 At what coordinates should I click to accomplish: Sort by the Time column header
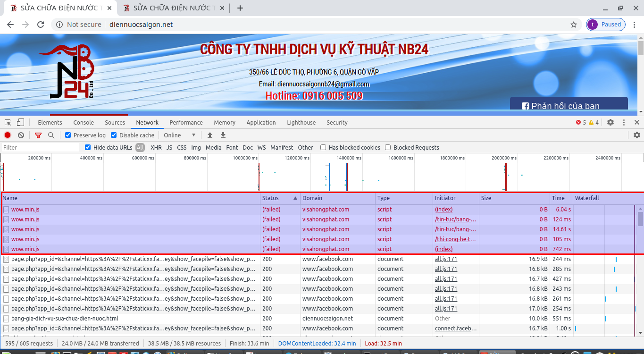[x=561, y=198]
